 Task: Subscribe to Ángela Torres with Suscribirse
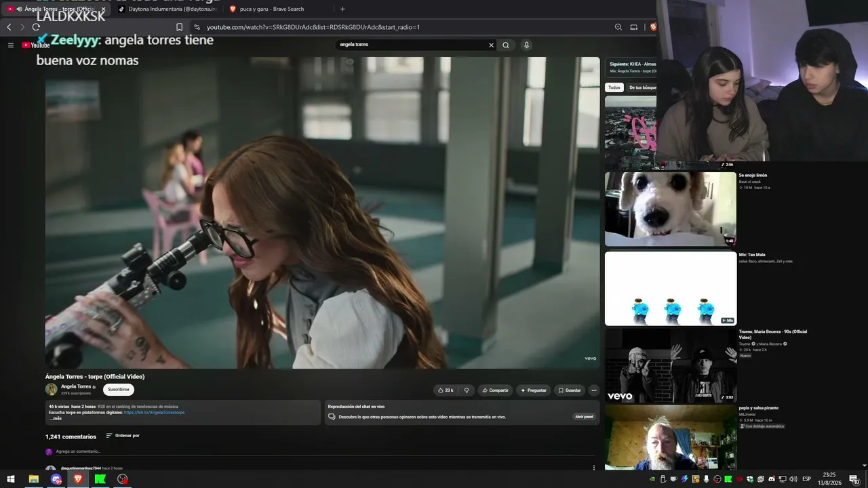coord(119,390)
